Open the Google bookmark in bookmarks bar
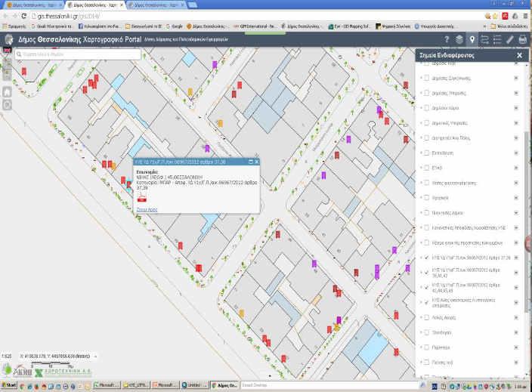Screen dimensions: 532x392 pos(174,26)
